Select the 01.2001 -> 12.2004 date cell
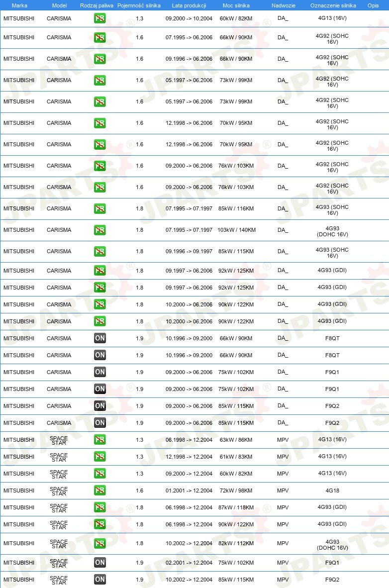Screen dimensions: 389x588 pyautogui.click(x=189, y=490)
